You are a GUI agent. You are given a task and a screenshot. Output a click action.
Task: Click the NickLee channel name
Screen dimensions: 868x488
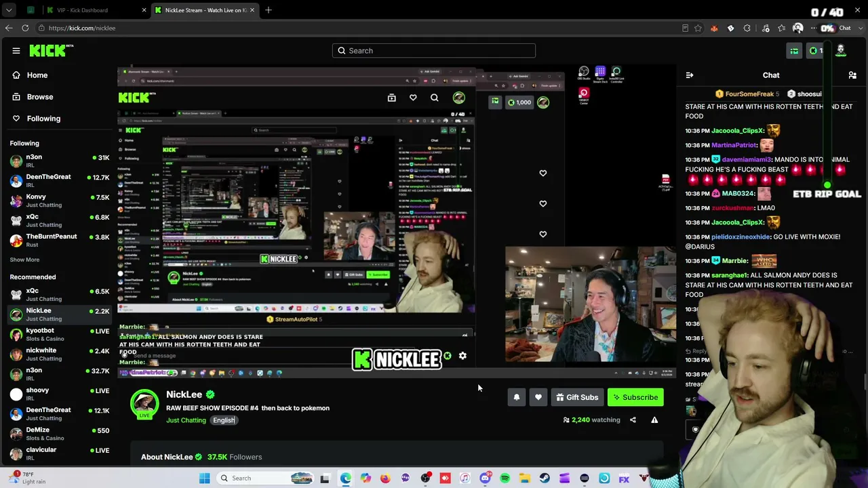pyautogui.click(x=184, y=394)
